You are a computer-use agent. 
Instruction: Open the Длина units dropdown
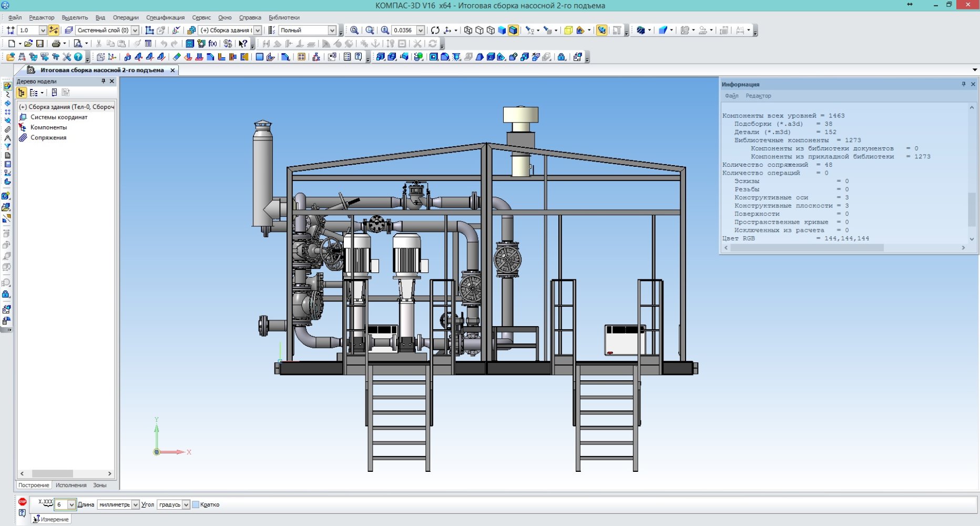[x=135, y=505]
